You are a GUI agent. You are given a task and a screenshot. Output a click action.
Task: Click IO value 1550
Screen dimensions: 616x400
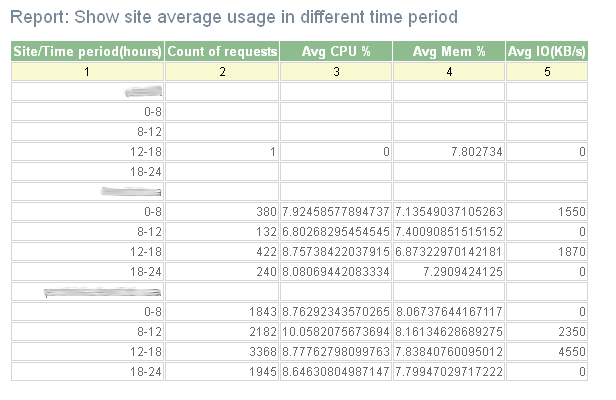[x=572, y=212]
